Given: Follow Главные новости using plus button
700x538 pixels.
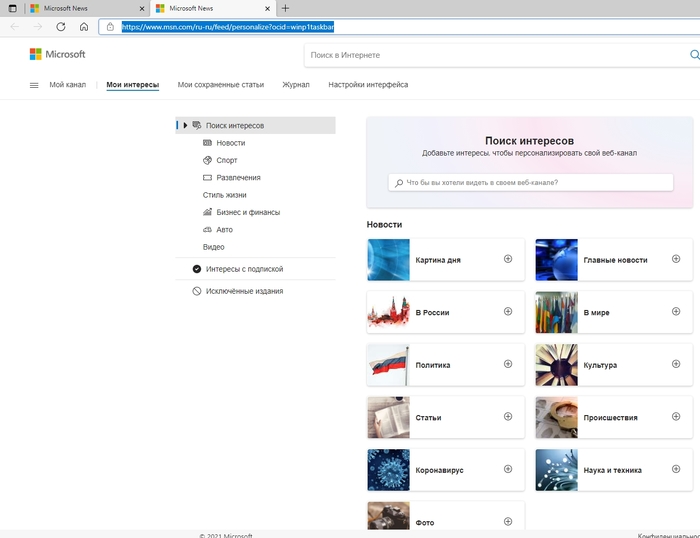Looking at the screenshot, I should point(676,259).
